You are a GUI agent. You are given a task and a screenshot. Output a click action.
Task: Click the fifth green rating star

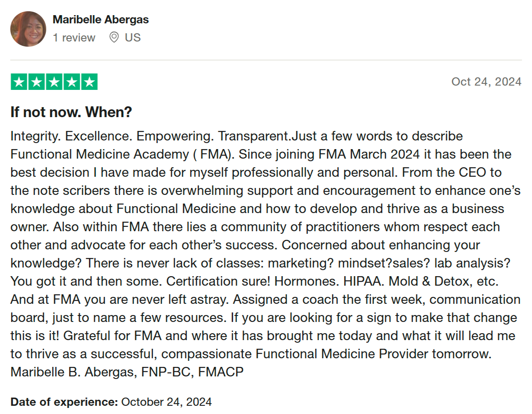click(90, 82)
